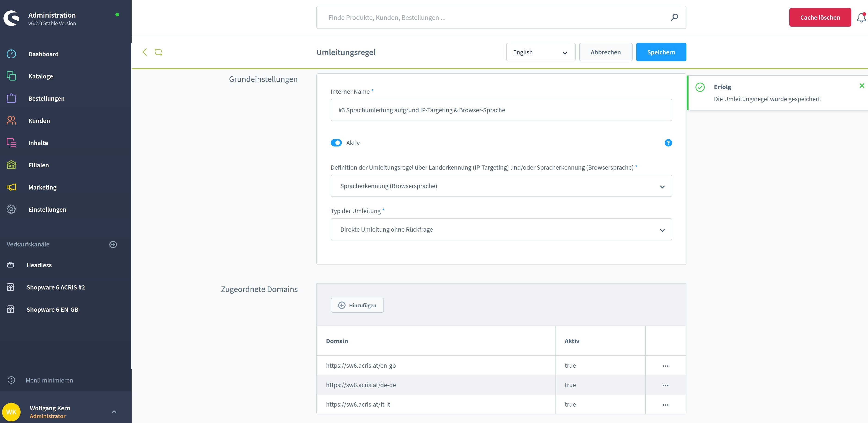This screenshot has width=868, height=423.
Task: Go back with the left chevron icon
Action: pyautogui.click(x=145, y=52)
